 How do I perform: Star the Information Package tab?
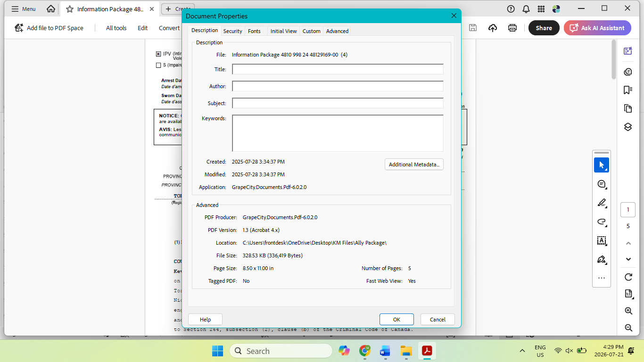[x=70, y=9]
